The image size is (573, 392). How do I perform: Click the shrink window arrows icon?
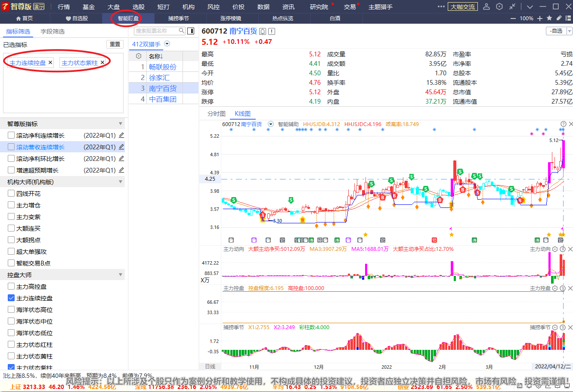tap(512, 6)
